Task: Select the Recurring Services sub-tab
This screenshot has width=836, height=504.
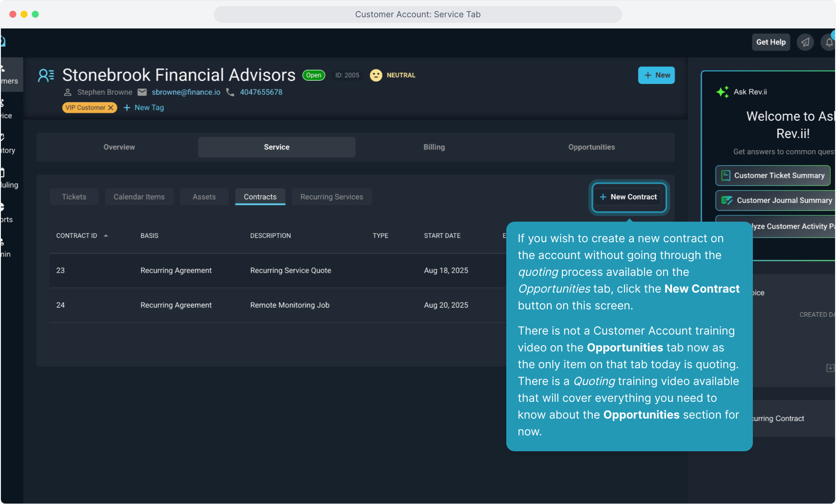Action: coord(332,197)
